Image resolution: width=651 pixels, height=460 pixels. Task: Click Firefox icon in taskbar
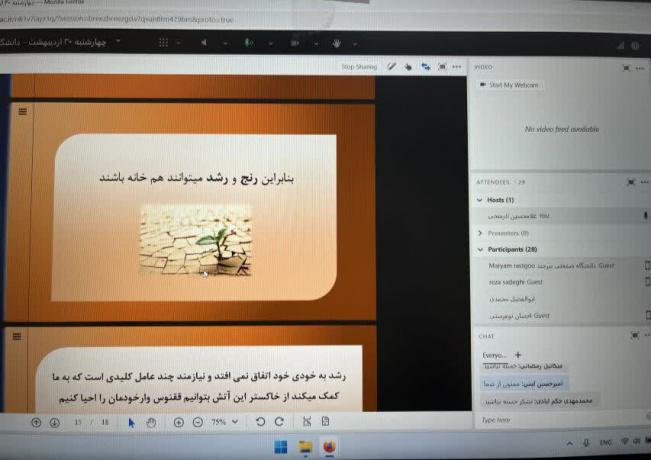tap(330, 447)
